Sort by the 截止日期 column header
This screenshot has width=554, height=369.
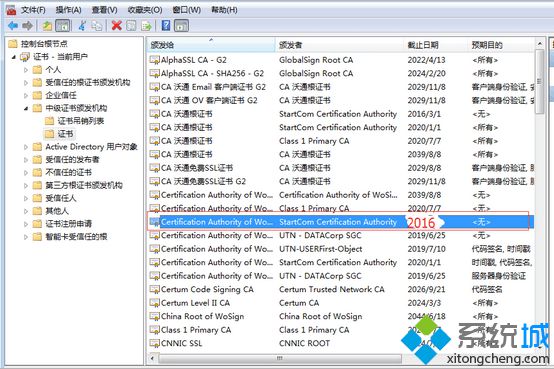click(x=436, y=45)
